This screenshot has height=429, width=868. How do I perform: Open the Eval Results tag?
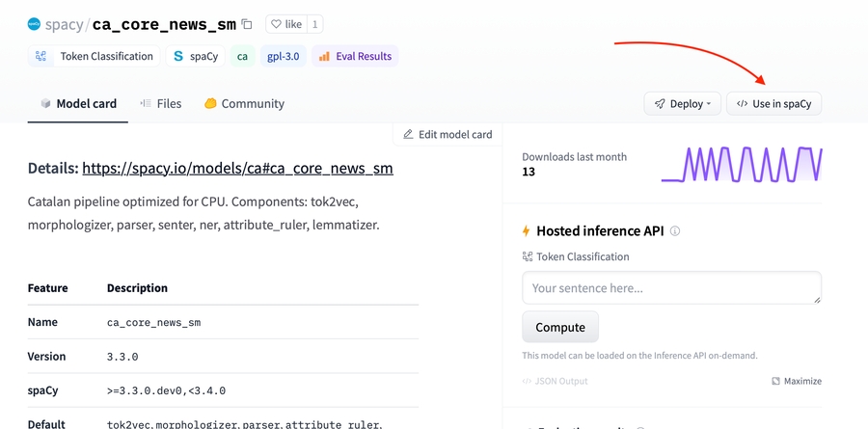coord(354,56)
